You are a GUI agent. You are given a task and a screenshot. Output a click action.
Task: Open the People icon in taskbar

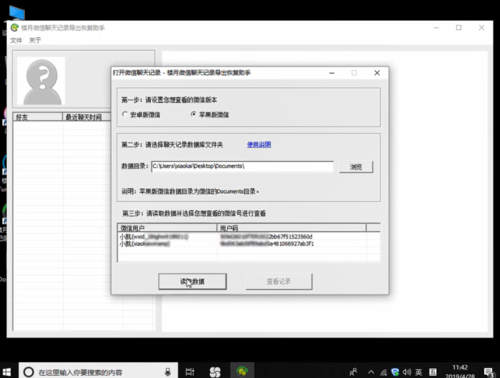click(354, 372)
